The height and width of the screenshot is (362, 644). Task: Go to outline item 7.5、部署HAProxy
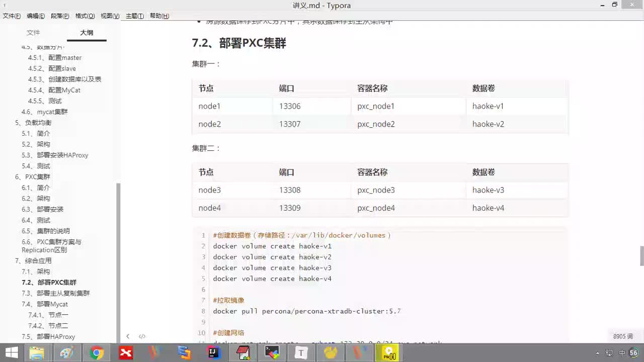coord(48,337)
